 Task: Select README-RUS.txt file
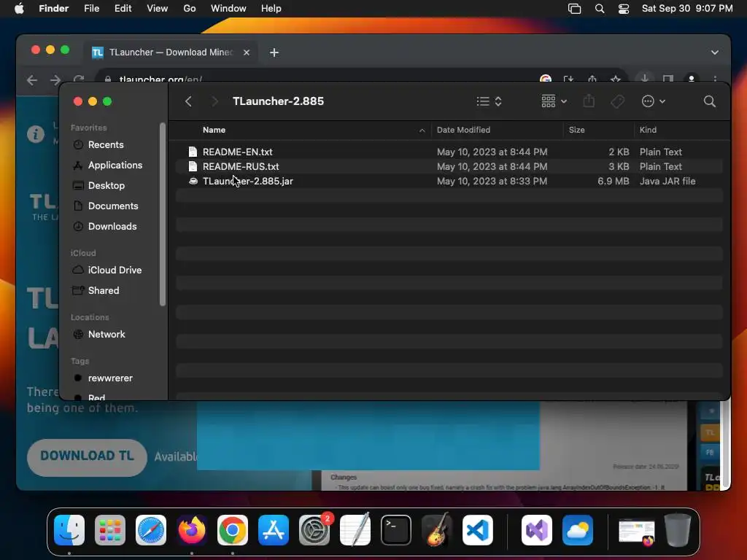449,167
